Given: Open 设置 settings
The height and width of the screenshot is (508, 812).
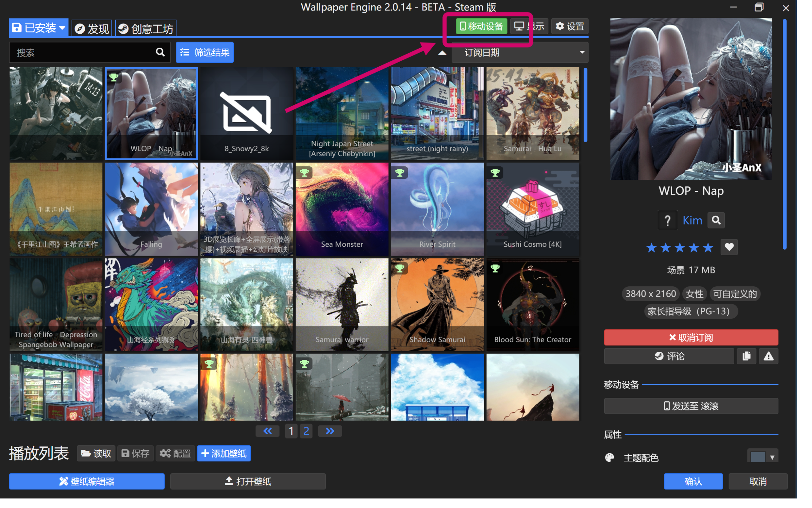Looking at the screenshot, I should 569,26.
